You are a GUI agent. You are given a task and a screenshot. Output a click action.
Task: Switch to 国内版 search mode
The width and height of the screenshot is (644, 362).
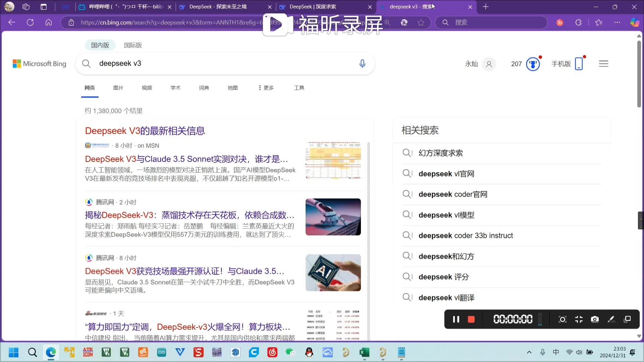pos(100,45)
